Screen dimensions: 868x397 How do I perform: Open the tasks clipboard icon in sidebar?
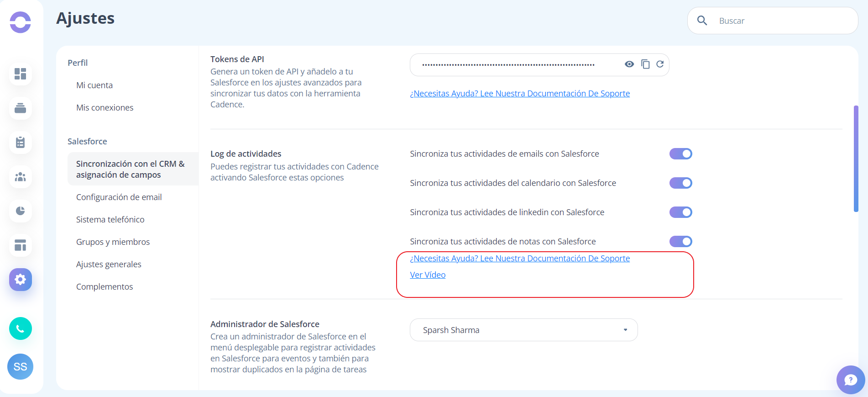pos(21,142)
